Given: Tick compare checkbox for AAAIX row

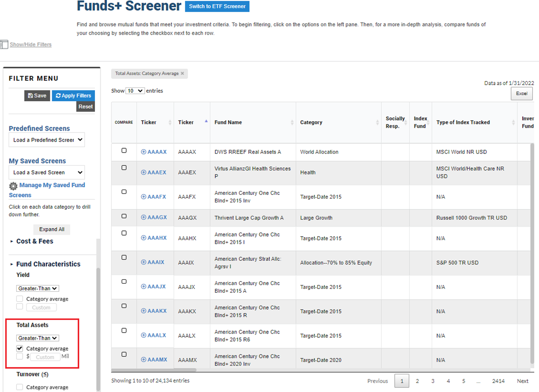Looking at the screenshot, I should [124, 258].
